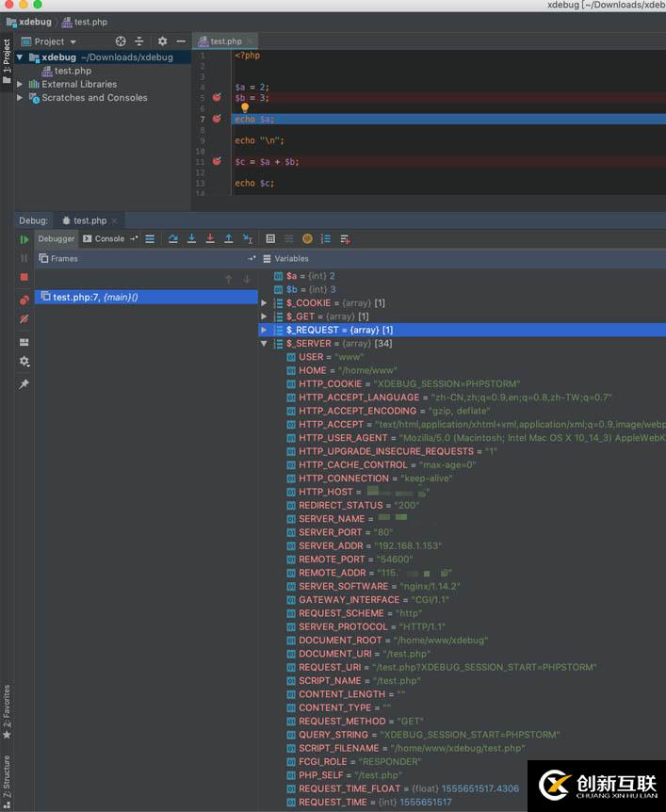Viewport: 666px width, 812px height.
Task: Open test.php in the project tree
Action: pyautogui.click(x=72, y=71)
